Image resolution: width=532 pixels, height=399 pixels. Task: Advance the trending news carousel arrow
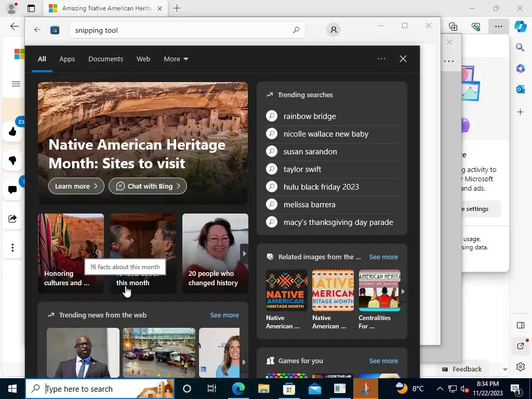[x=244, y=362]
